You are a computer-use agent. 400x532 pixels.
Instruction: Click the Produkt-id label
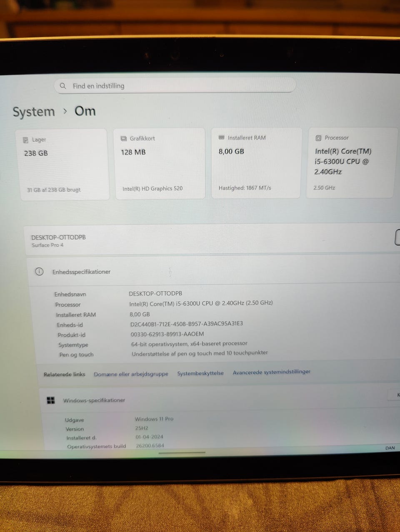72,335
